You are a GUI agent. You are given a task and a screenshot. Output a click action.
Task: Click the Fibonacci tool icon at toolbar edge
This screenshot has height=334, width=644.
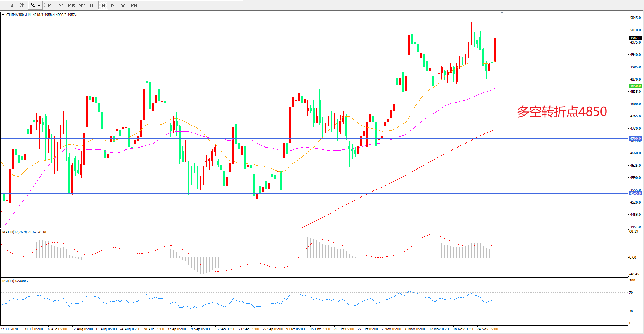[x=2, y=6]
